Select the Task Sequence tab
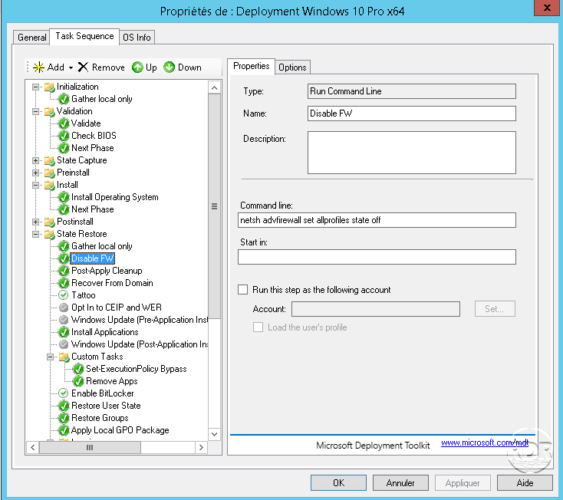The width and height of the screenshot is (563, 500). click(x=84, y=36)
